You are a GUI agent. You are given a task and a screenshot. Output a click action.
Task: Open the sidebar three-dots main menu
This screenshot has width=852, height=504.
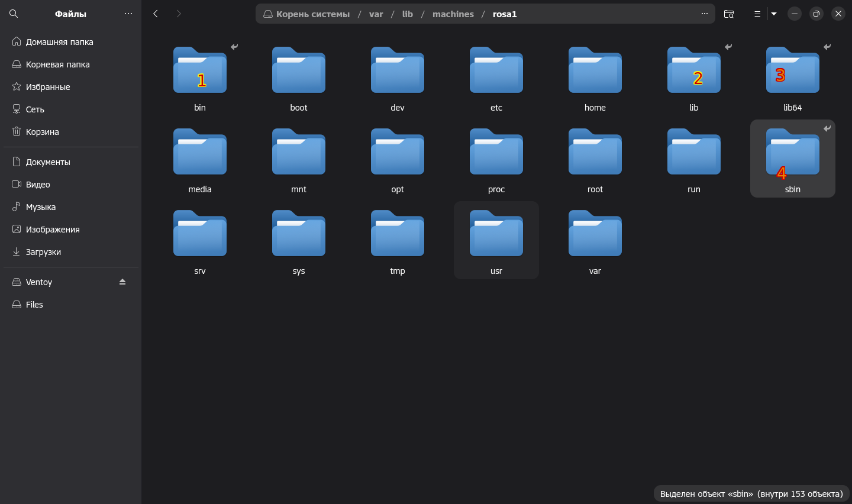tap(128, 14)
